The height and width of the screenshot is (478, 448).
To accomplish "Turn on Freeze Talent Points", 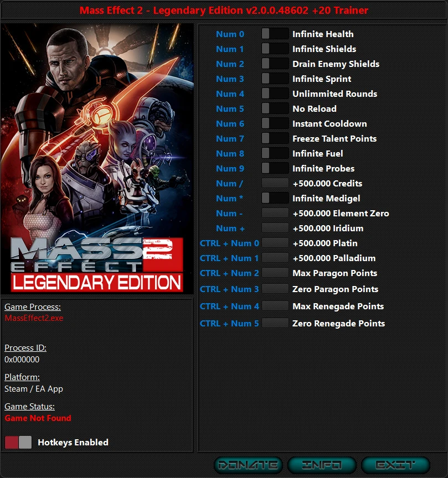I will point(275,138).
